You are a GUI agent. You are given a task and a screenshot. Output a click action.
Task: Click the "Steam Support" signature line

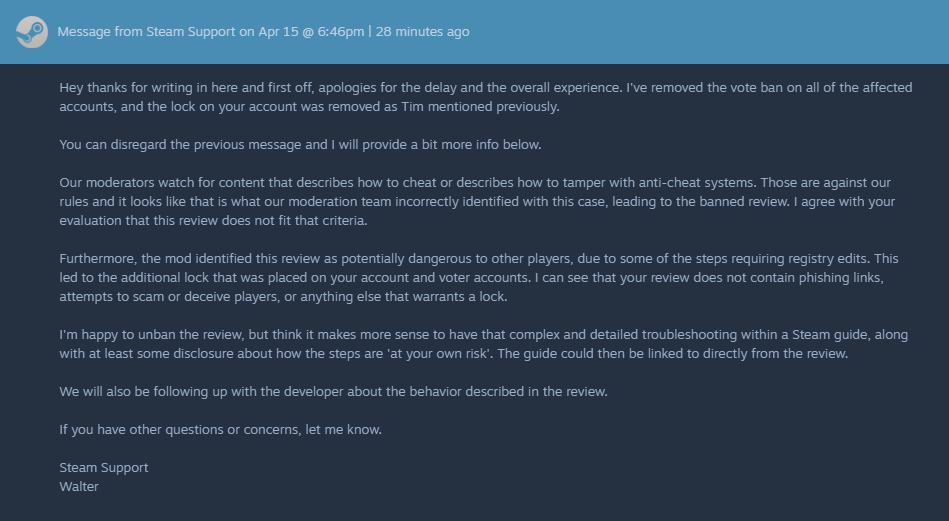click(x=104, y=468)
